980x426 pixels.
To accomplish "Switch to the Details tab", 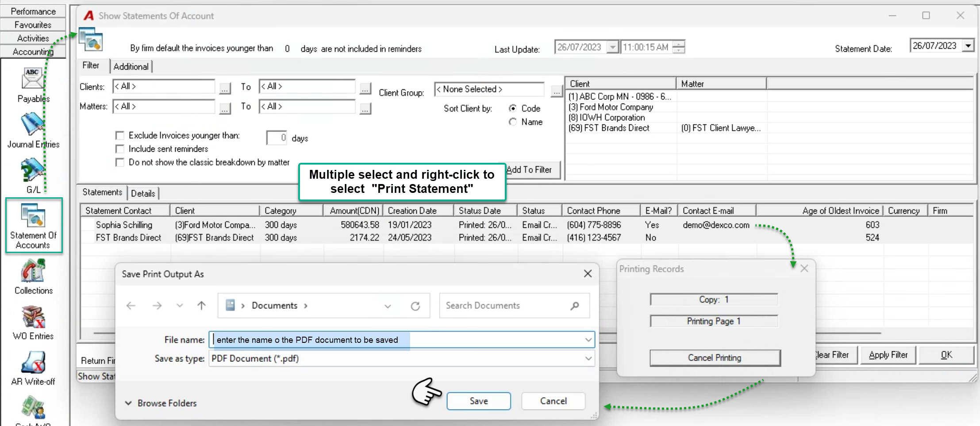I will [143, 194].
